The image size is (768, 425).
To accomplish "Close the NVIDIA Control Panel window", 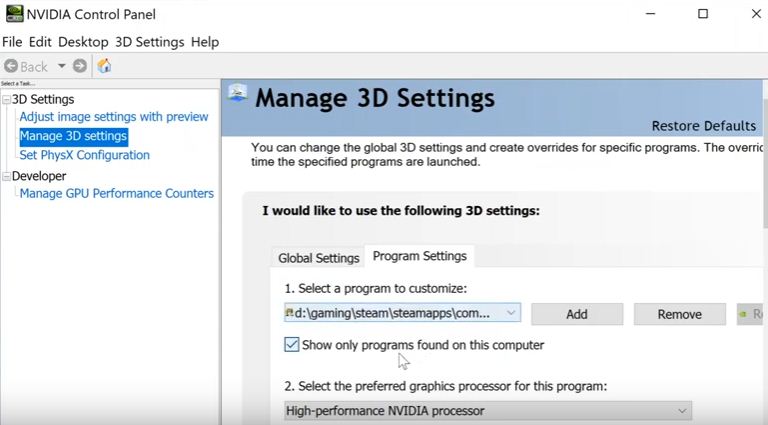I will [x=756, y=14].
